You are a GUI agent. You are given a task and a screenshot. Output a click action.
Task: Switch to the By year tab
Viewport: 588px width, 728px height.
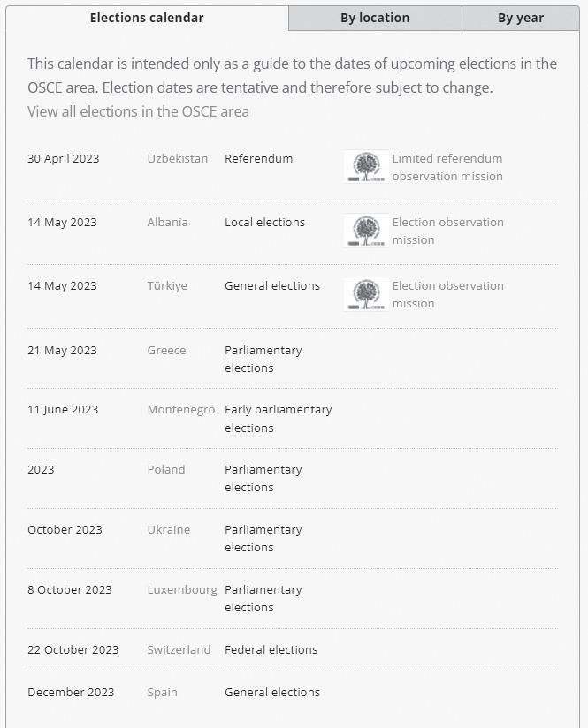[520, 18]
